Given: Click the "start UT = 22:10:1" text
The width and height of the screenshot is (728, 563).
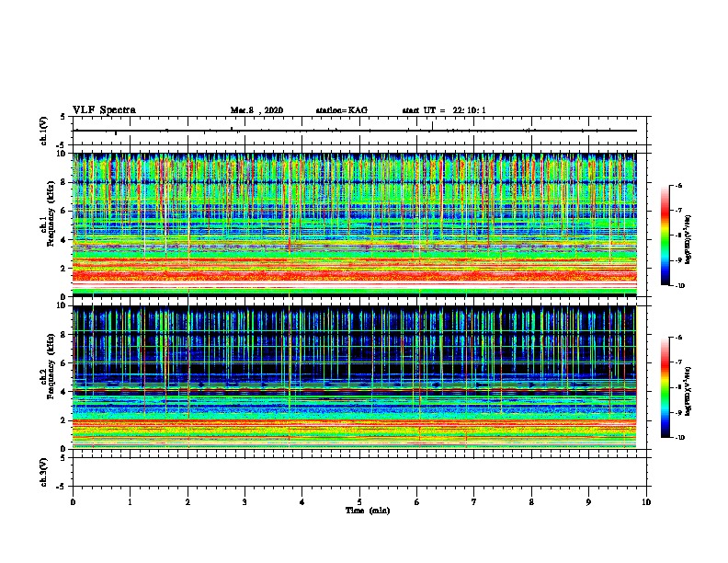Looking at the screenshot, I should click(x=444, y=110).
